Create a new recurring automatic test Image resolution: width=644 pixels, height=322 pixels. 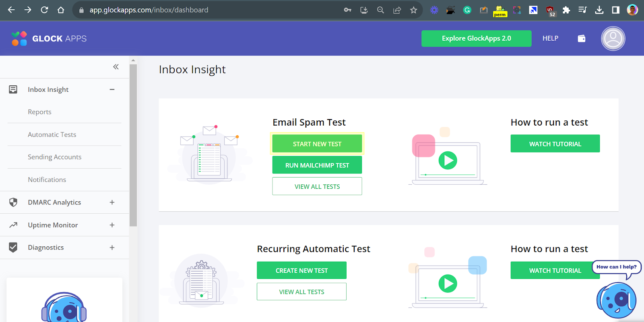[x=301, y=270]
